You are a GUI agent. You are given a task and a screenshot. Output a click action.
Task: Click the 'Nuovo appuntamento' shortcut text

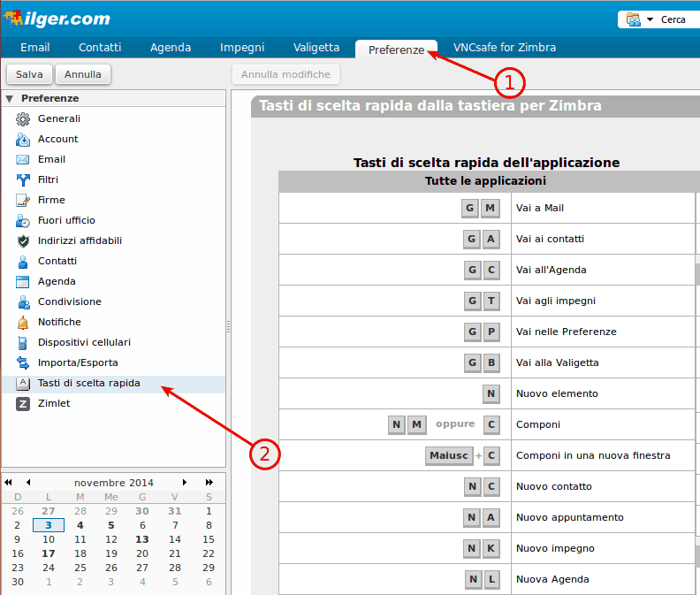click(570, 517)
